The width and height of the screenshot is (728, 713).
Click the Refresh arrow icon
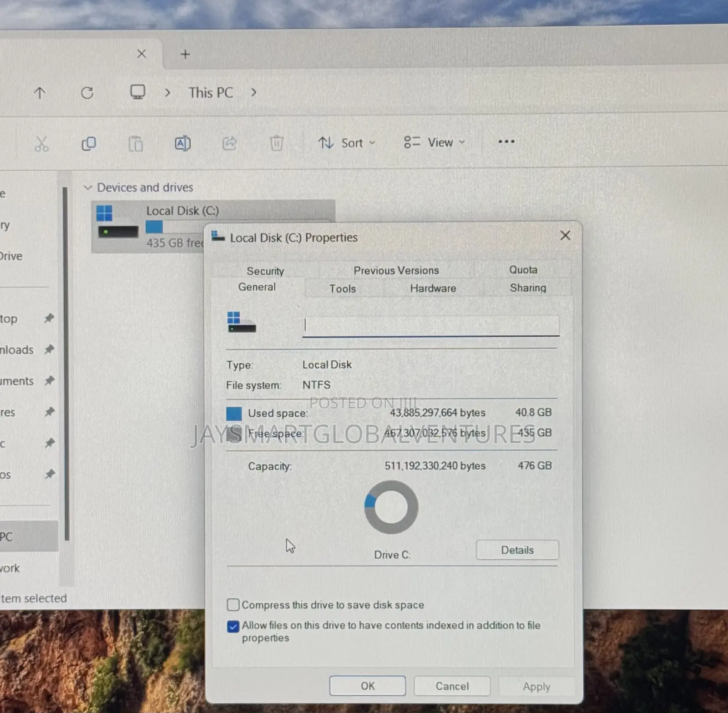click(x=87, y=93)
